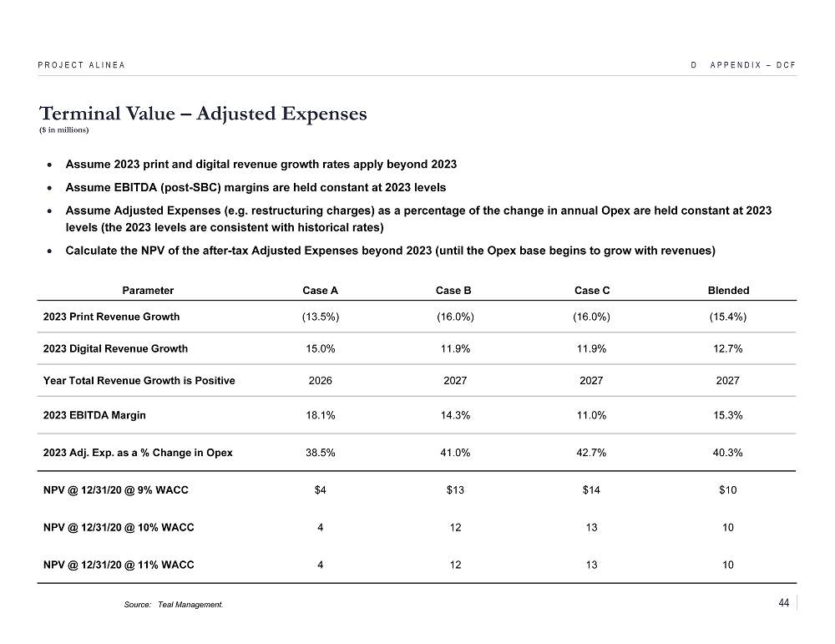Click the 2023 Digital Revenue Growth row label
835x644 pixels.
pyautogui.click(x=115, y=348)
